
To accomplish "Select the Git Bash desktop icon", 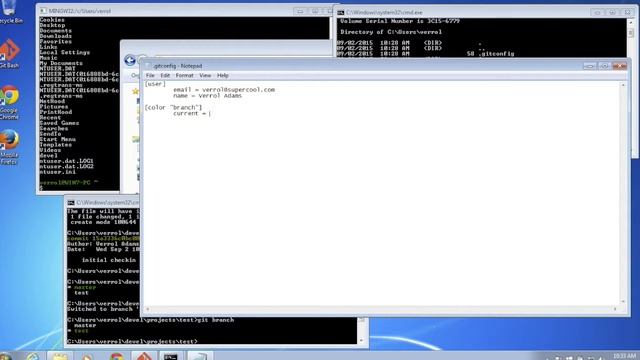I will (10, 53).
